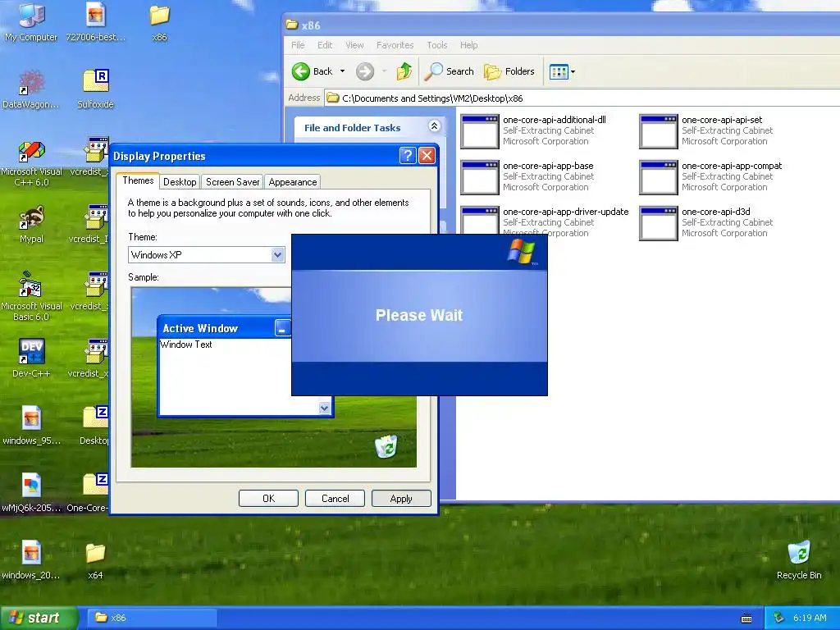840x630 pixels.
Task: Click OK in Display Properties
Action: coord(268,498)
